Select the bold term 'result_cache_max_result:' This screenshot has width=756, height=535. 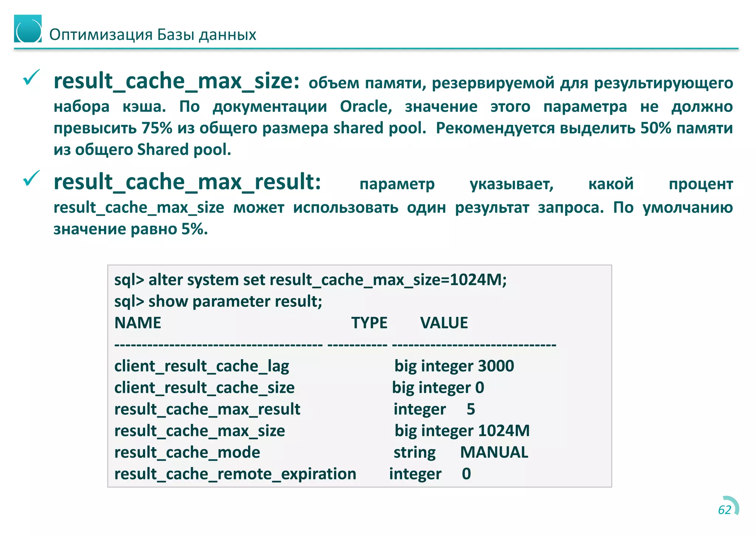click(187, 182)
